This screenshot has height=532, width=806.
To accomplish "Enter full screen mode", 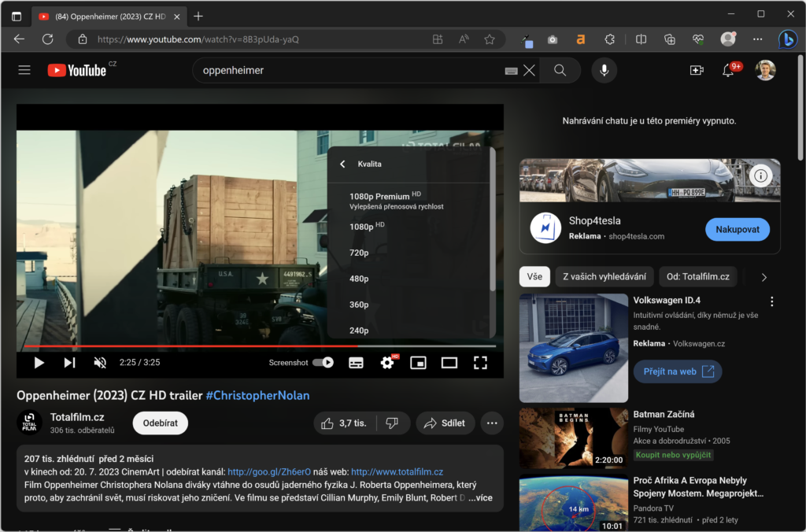I will (480, 363).
